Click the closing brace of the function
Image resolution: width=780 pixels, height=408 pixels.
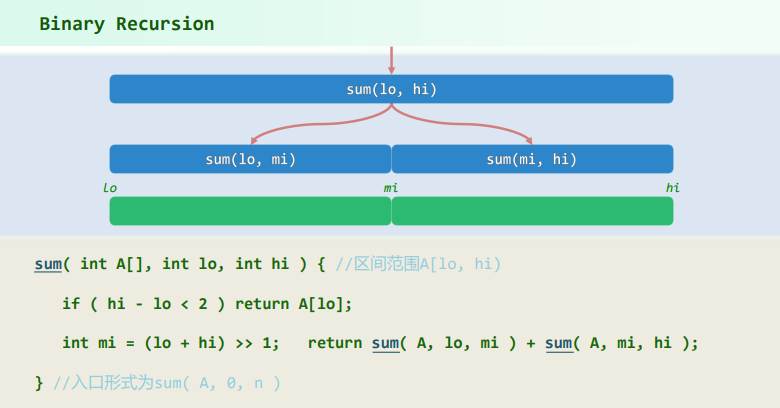[39, 382]
